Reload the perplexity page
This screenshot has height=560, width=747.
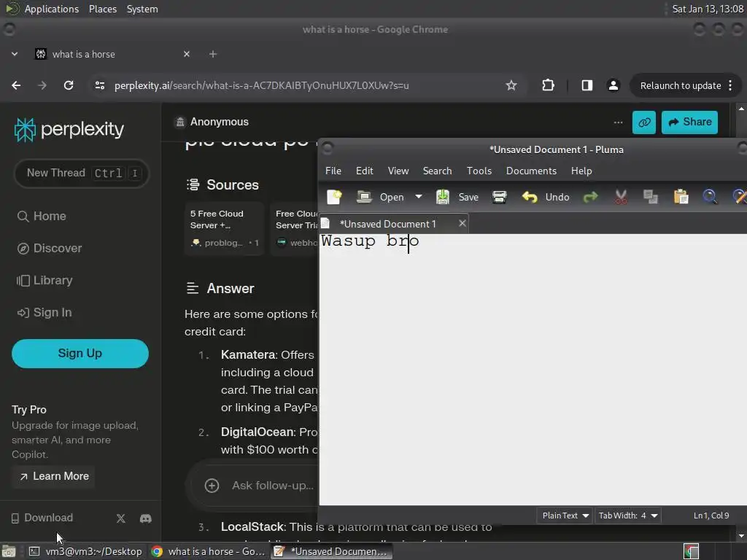pyautogui.click(x=69, y=85)
